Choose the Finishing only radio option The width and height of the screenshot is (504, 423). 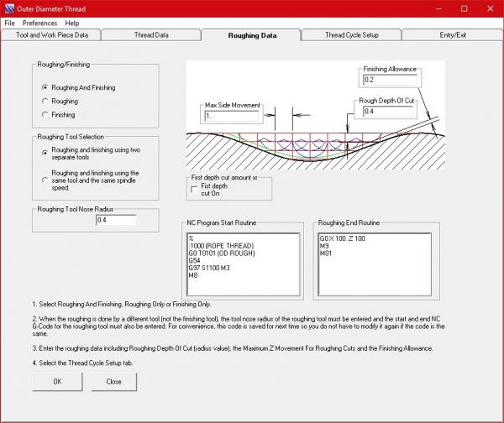[x=45, y=115]
